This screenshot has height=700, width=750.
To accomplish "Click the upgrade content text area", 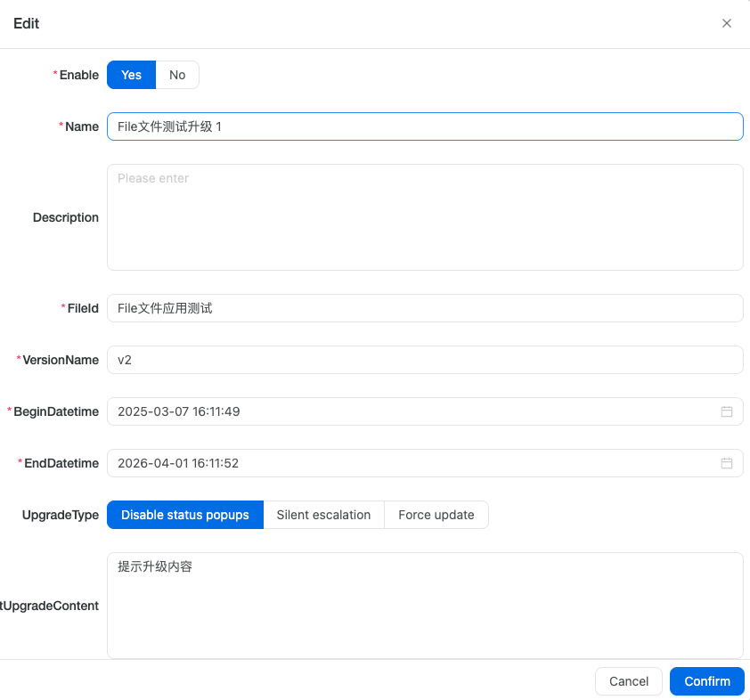I will pos(424,606).
